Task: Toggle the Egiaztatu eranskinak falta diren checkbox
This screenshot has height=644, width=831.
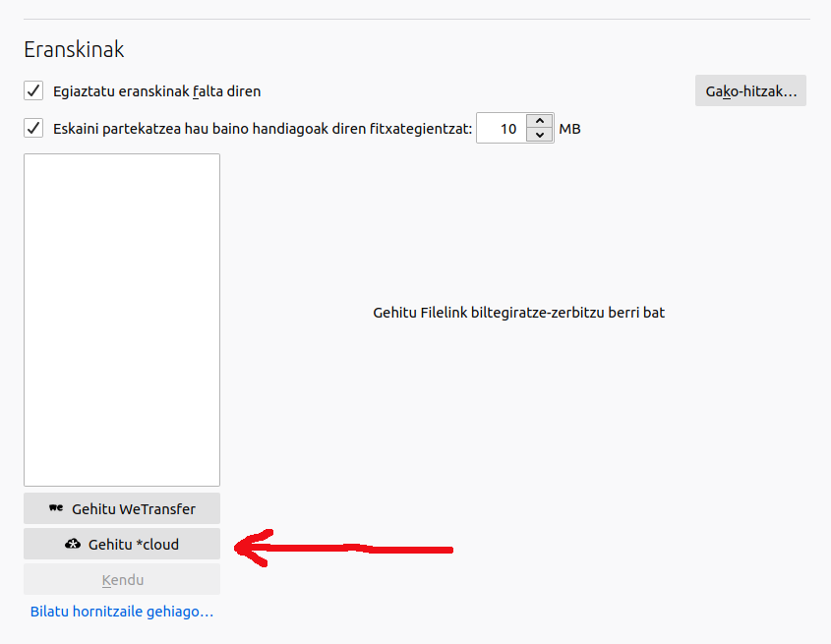Action: [33, 91]
